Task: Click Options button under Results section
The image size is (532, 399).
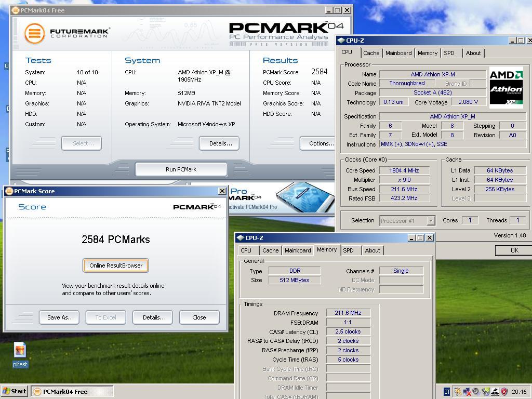Action: tap(318, 143)
